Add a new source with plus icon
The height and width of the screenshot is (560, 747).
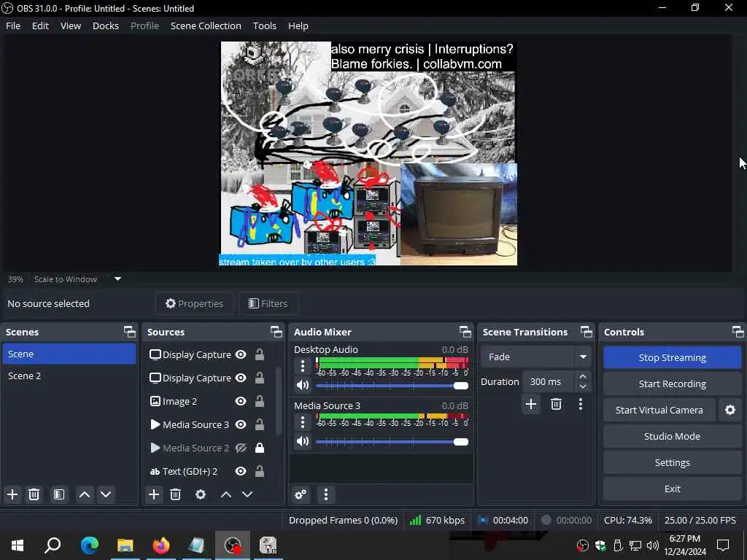pos(154,494)
